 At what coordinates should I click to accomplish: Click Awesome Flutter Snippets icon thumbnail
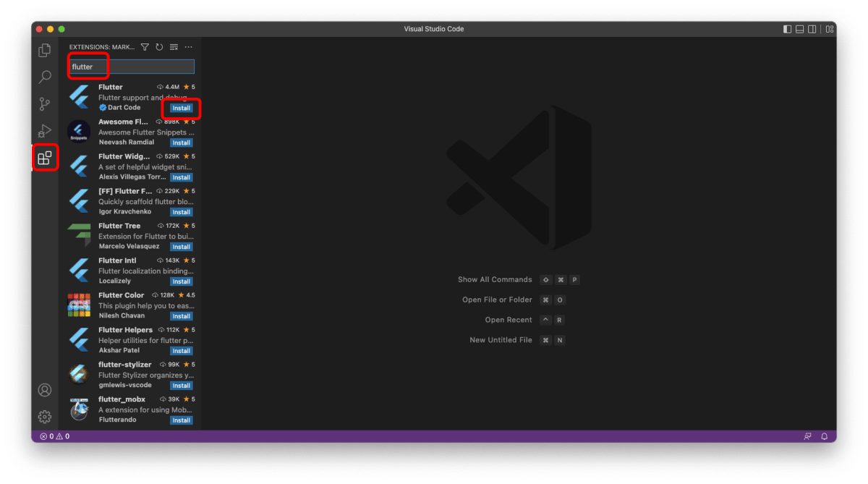click(x=79, y=132)
